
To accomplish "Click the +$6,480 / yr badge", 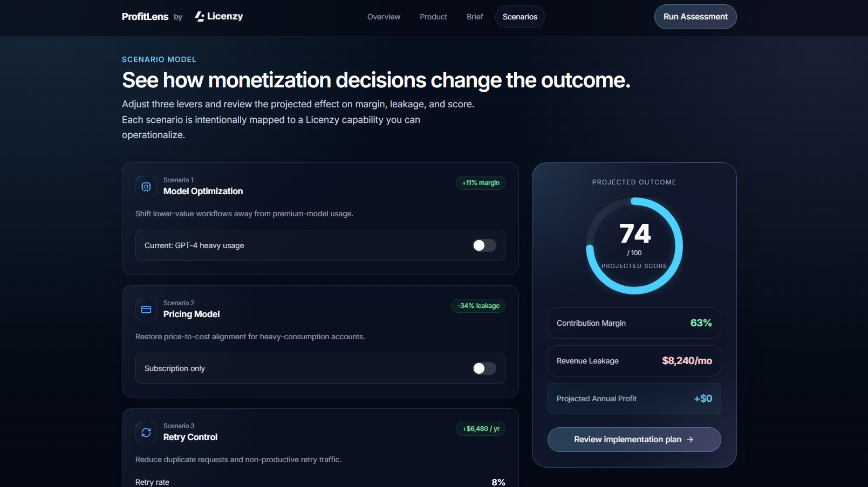I will pos(481,429).
